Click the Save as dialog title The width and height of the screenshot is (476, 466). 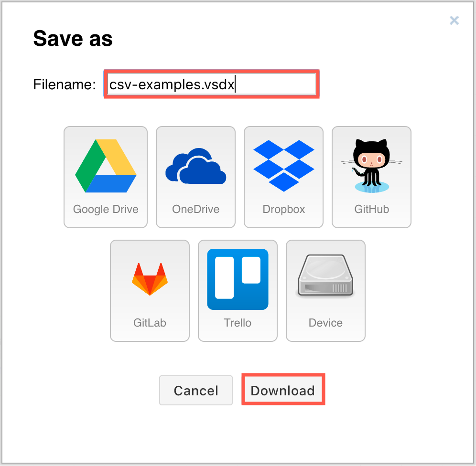(x=72, y=38)
